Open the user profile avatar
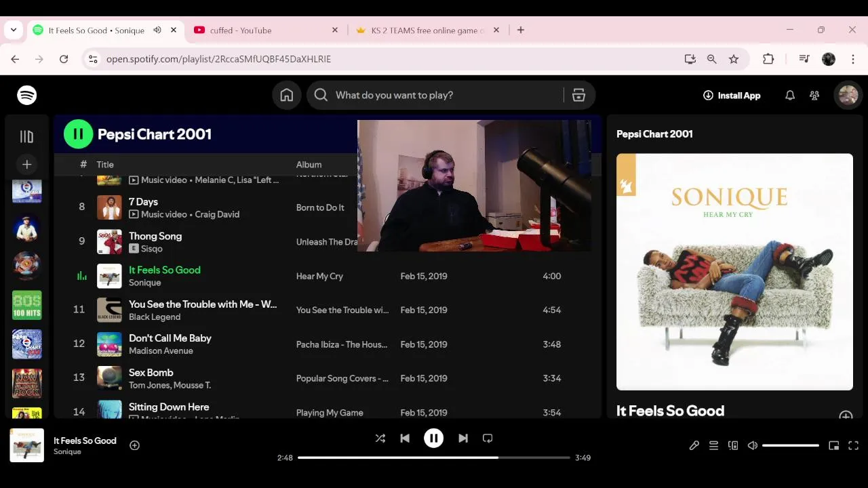Image resolution: width=868 pixels, height=488 pixels. (848, 96)
